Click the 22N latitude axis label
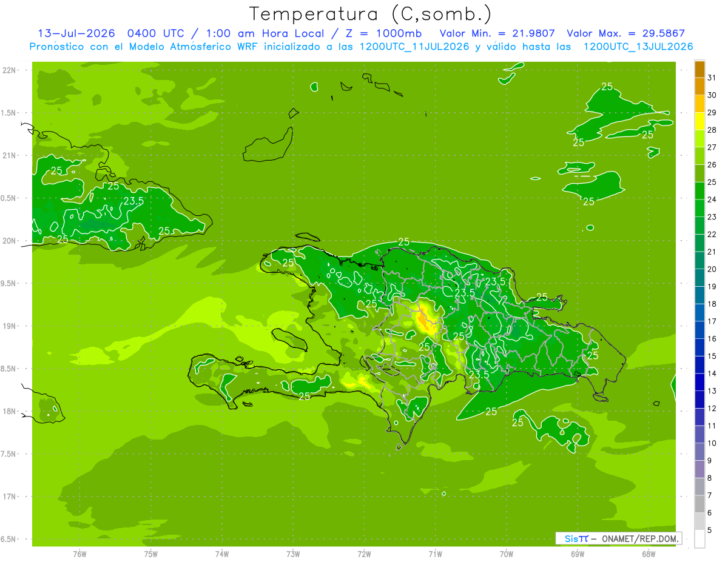The height and width of the screenshot is (562, 728). click(x=9, y=70)
